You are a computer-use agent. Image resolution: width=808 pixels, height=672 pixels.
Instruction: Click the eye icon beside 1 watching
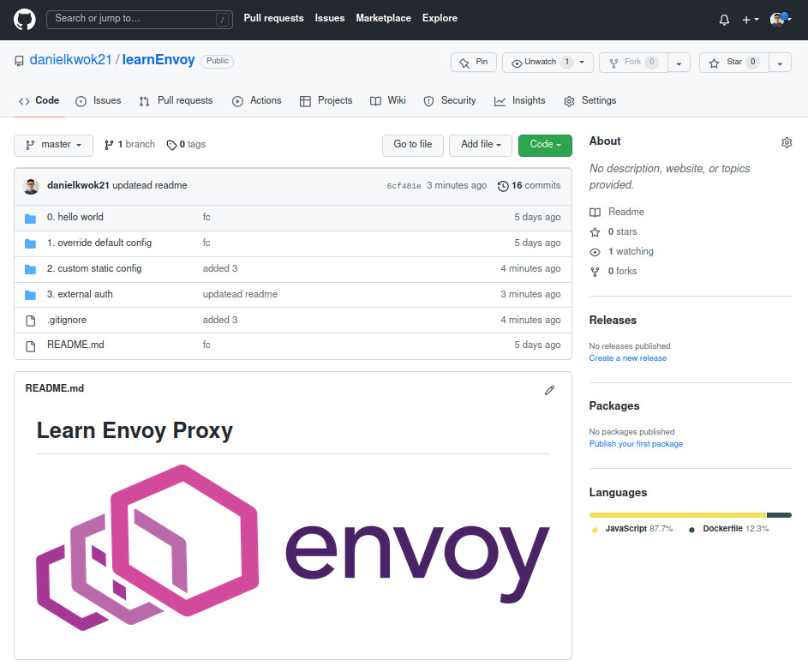tap(595, 252)
